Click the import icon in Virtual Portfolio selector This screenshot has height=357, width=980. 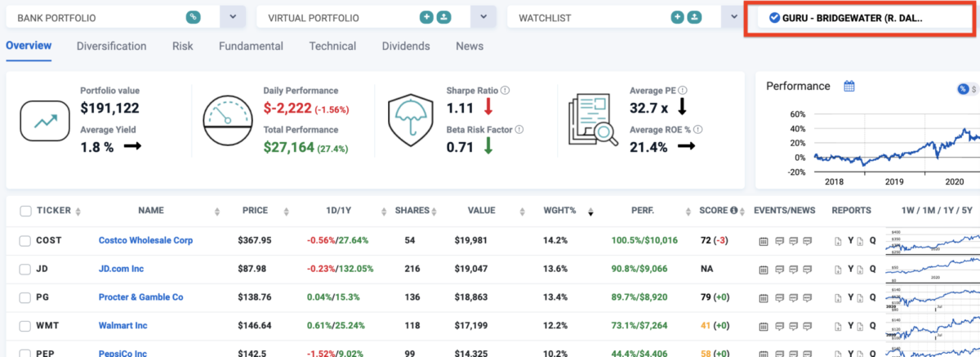[443, 16]
